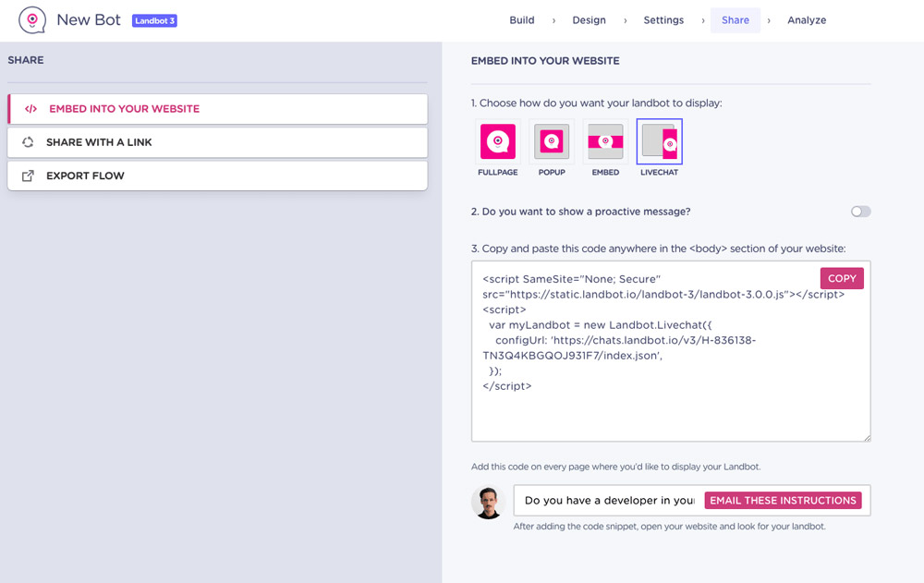Image resolution: width=924 pixels, height=583 pixels.
Task: Click the SHARE panel heading
Action: tap(25, 60)
